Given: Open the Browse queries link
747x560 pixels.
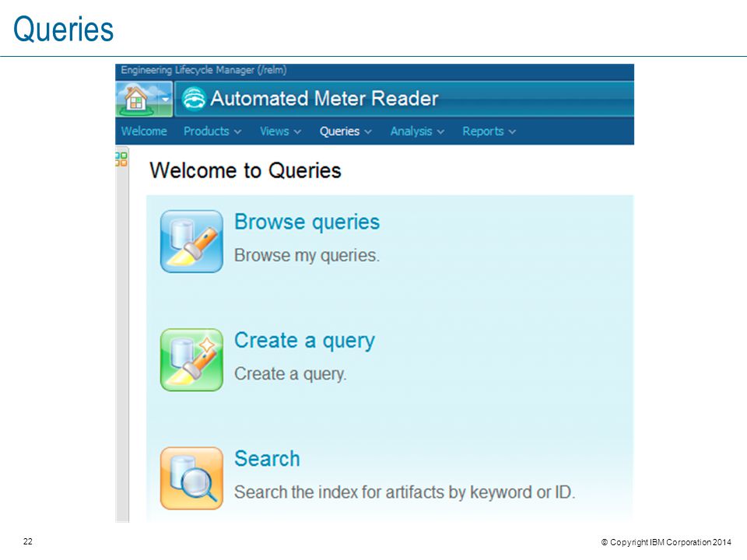Looking at the screenshot, I should tap(307, 222).
